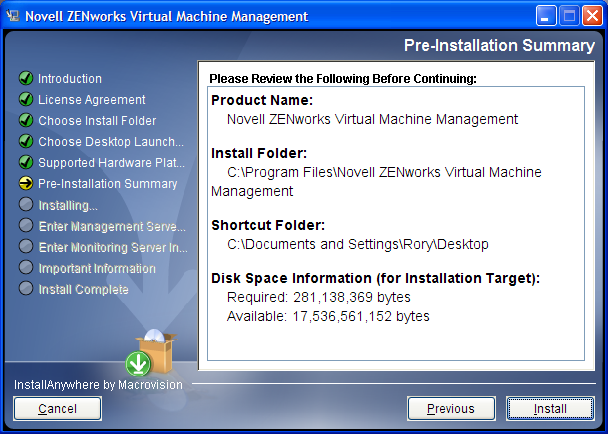
Task: Select the Install Complete step label
Action: click(83, 289)
